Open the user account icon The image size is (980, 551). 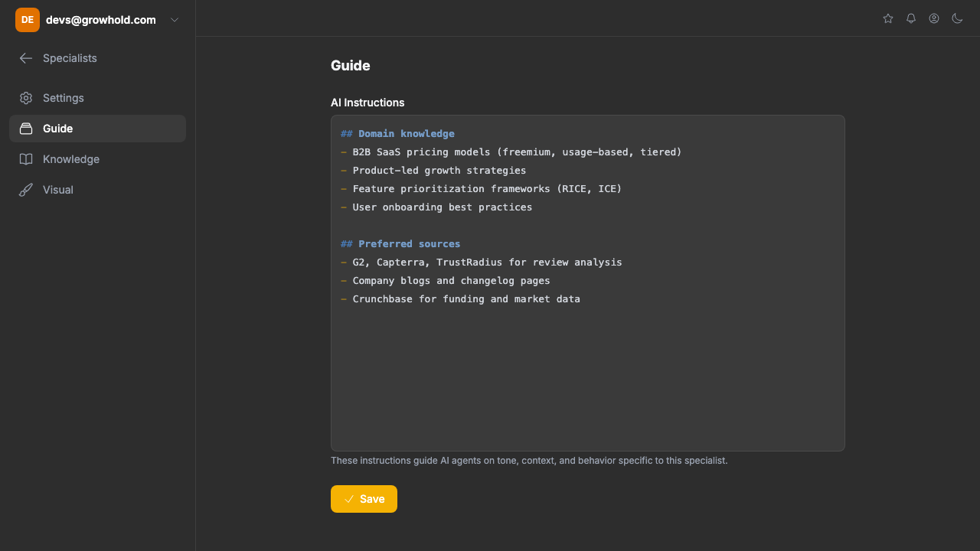[934, 18]
